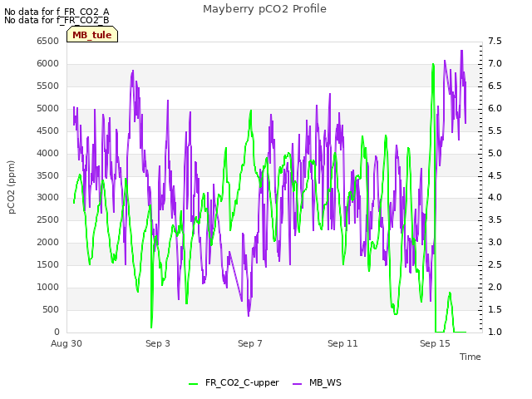Select the MB_WS legend label
532x399 pixels.
coord(325,382)
